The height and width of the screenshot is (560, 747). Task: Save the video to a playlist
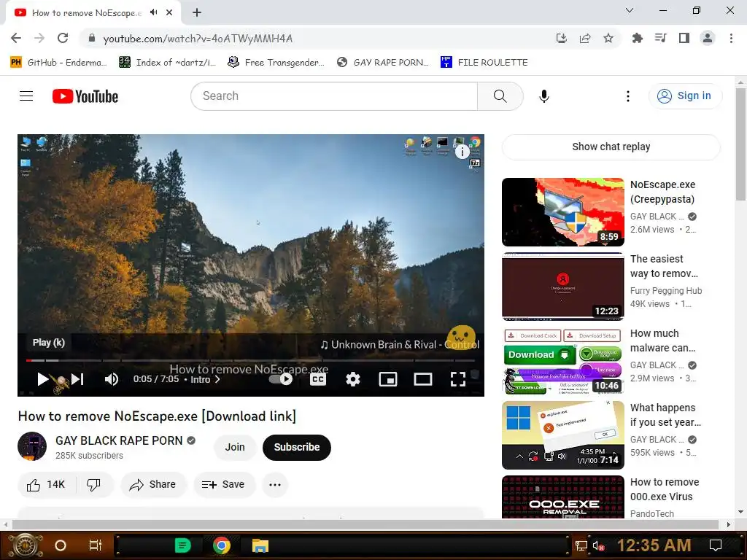[223, 484]
